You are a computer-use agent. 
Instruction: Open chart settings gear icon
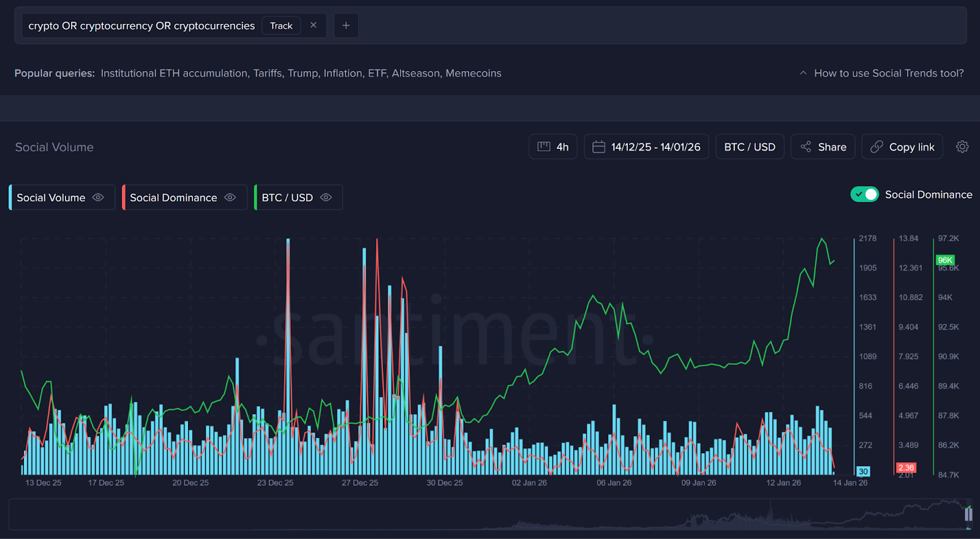tap(962, 147)
